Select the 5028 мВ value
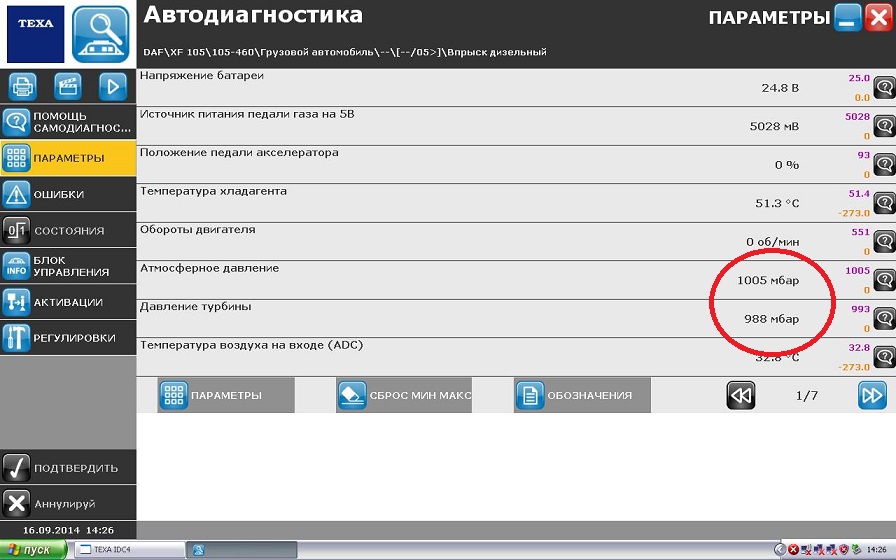Image resolution: width=896 pixels, height=560 pixels. click(x=774, y=126)
